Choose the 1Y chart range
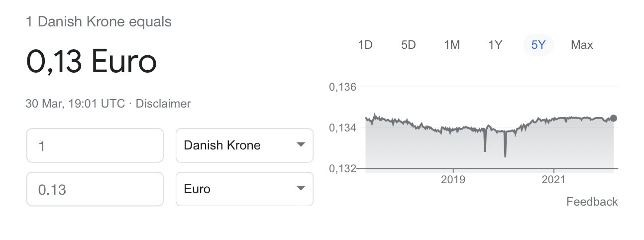The height and width of the screenshot is (240, 644). pos(495,45)
